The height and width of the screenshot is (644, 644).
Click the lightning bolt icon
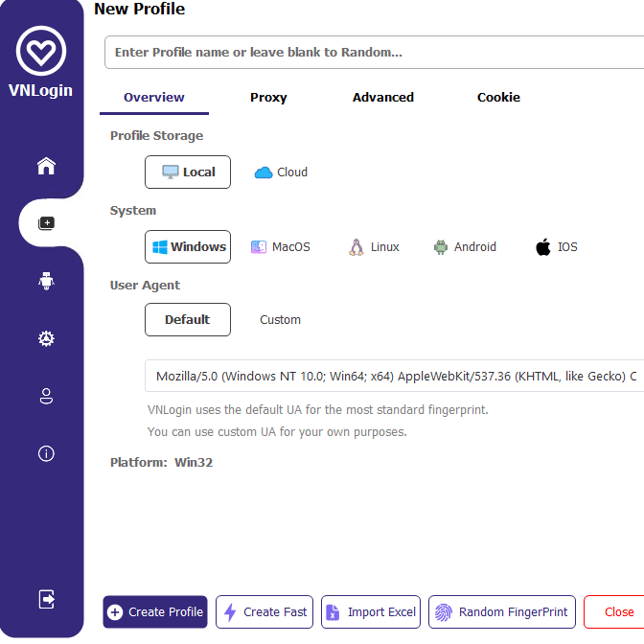tap(230, 612)
